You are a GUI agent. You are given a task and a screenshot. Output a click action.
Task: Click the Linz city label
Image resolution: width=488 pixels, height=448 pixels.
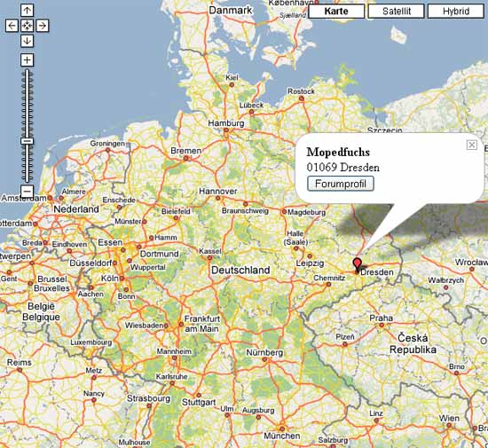[376, 413]
